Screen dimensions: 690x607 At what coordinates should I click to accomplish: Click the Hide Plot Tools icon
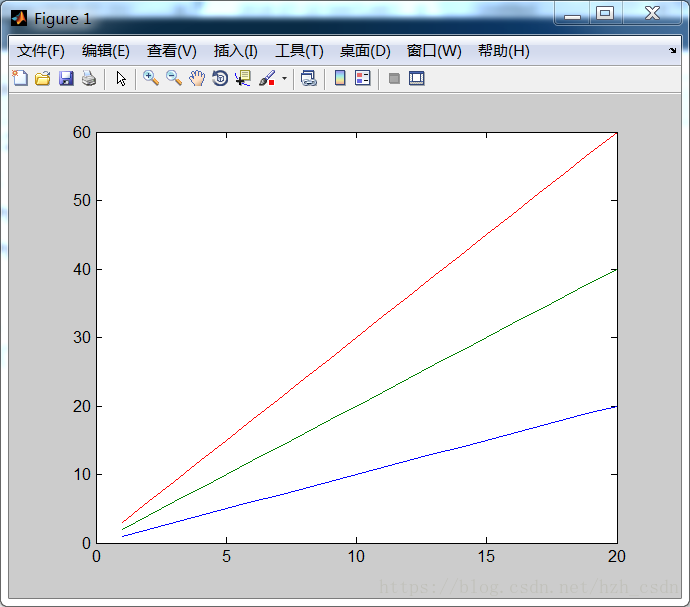(x=394, y=78)
